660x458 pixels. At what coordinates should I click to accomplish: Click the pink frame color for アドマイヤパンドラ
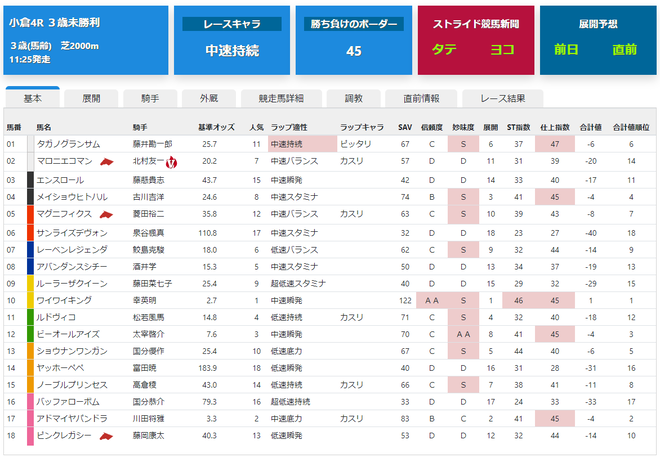point(30,418)
